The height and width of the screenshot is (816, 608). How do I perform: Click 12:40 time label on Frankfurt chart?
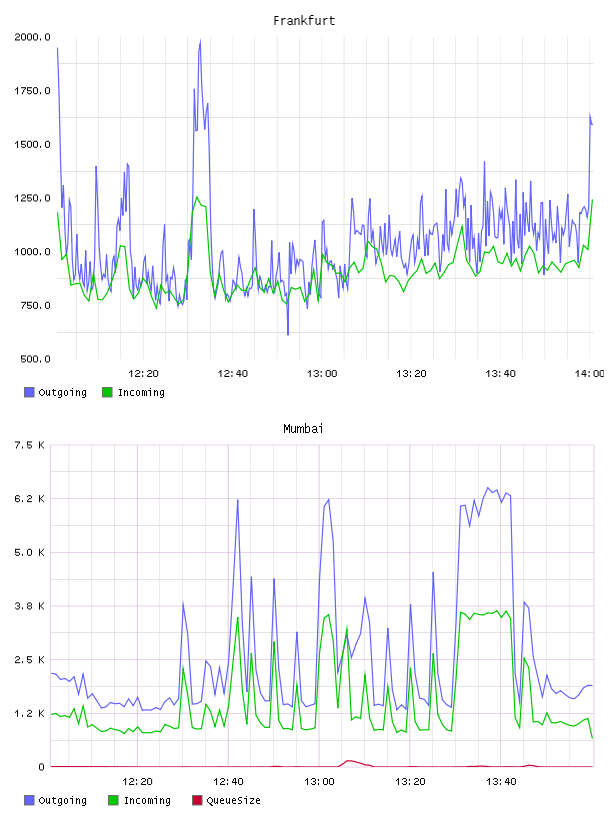click(233, 374)
